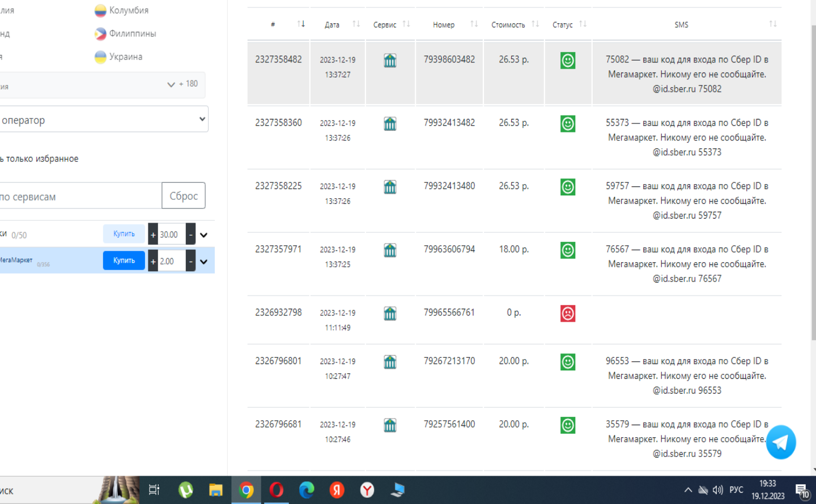Screen dimensions: 816x504
Task: Click phone number 79932413480
Action: (x=449, y=186)
